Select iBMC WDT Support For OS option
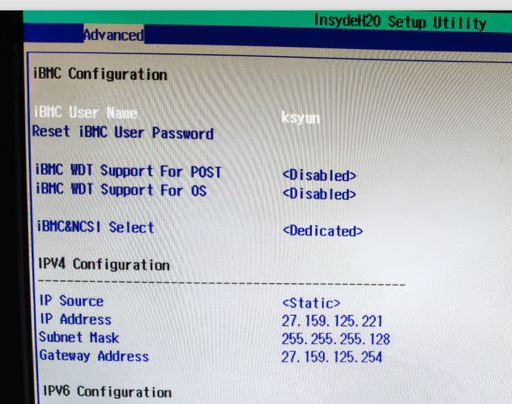 click(x=121, y=190)
